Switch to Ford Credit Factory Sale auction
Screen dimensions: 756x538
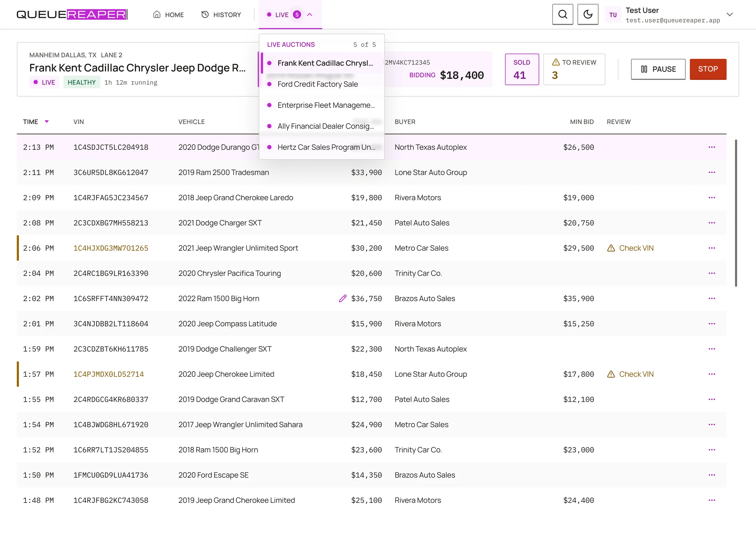322,84
